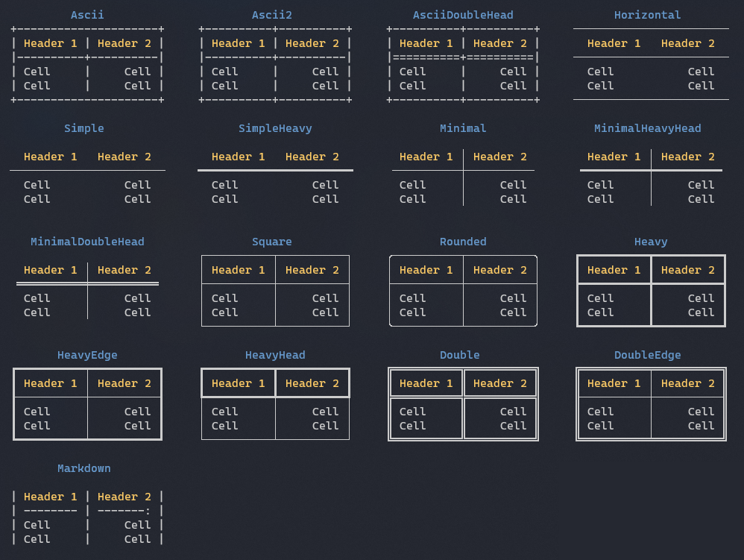
Task: Click Header 1 in the Square table
Action: coord(238,270)
